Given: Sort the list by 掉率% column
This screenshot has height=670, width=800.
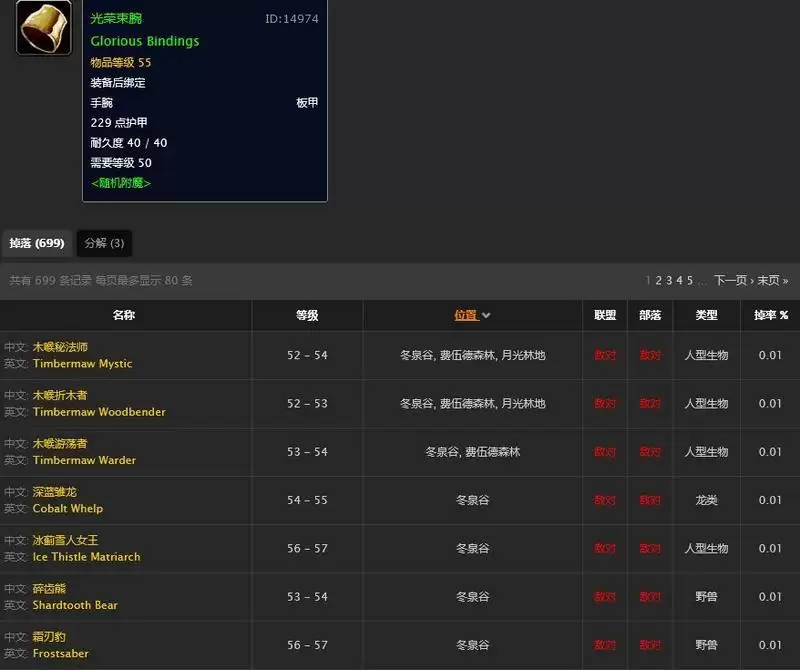Looking at the screenshot, I should click(x=770, y=314).
